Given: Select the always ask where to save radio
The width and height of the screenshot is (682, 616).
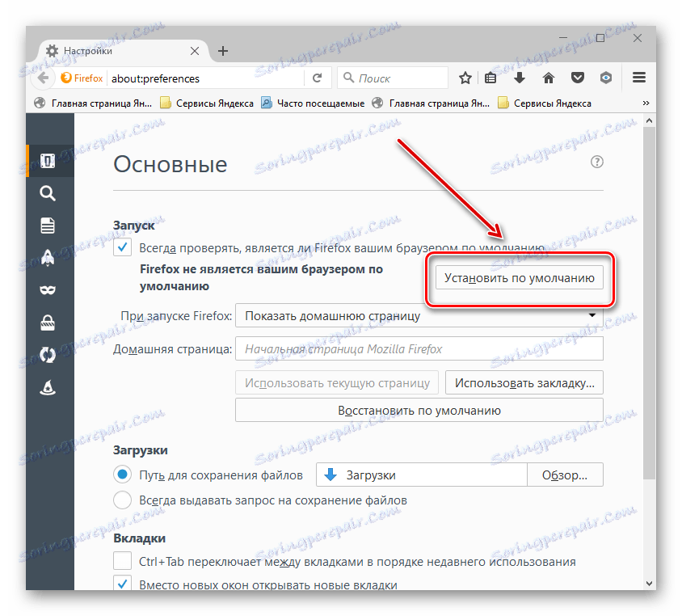Looking at the screenshot, I should (x=122, y=500).
